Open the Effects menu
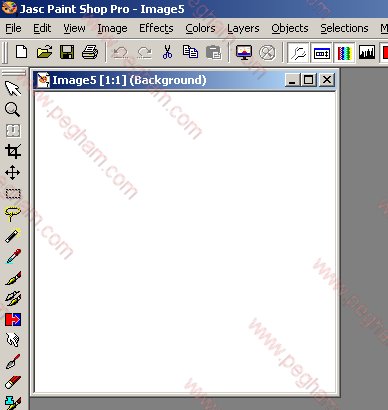 click(156, 28)
